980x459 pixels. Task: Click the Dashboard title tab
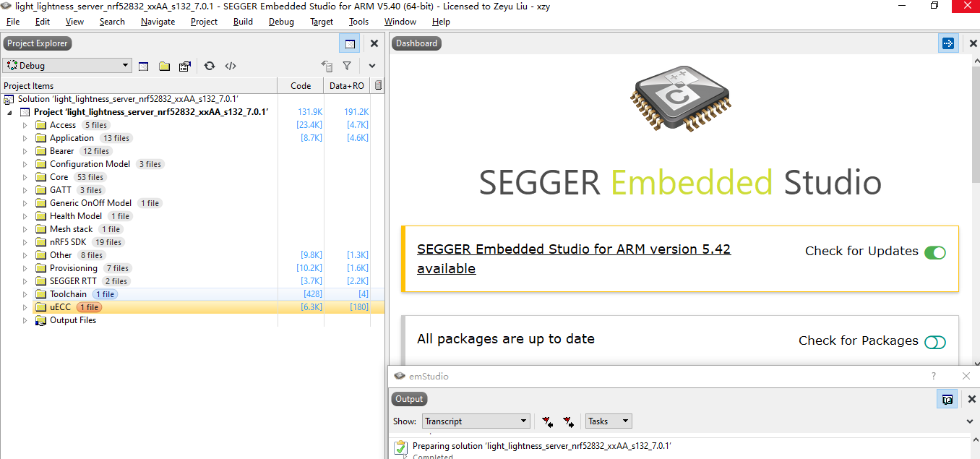pos(417,43)
